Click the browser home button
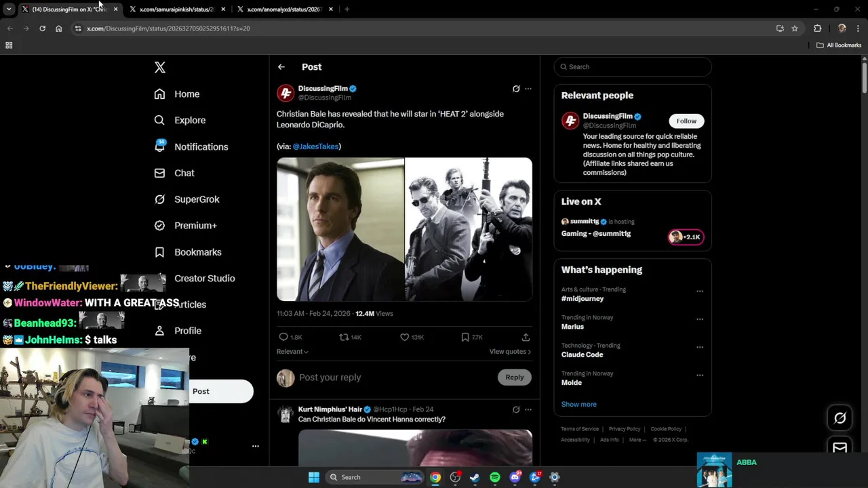This screenshot has height=488, width=868. coord(58,28)
